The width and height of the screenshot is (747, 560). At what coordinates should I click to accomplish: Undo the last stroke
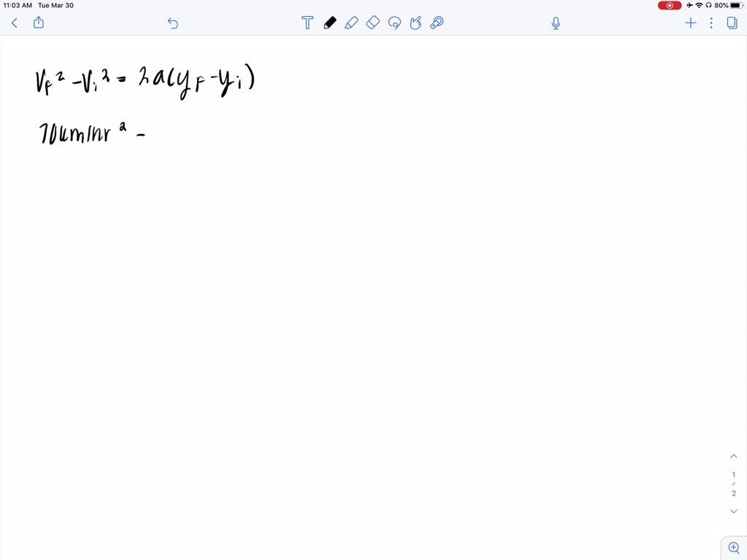click(172, 23)
